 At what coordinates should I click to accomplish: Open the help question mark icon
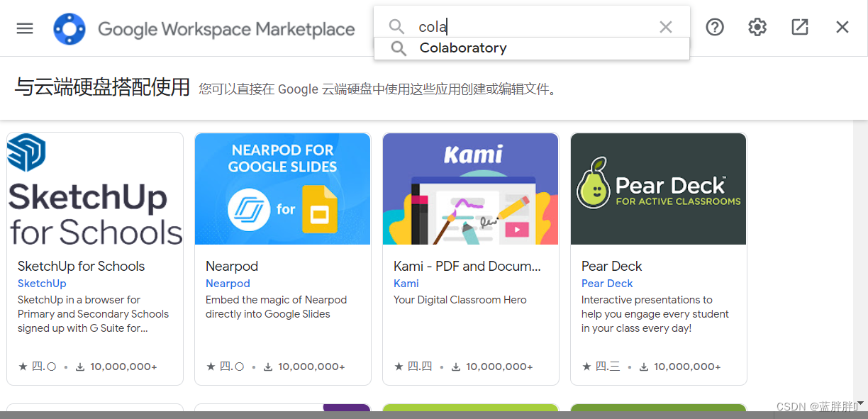coord(715,27)
